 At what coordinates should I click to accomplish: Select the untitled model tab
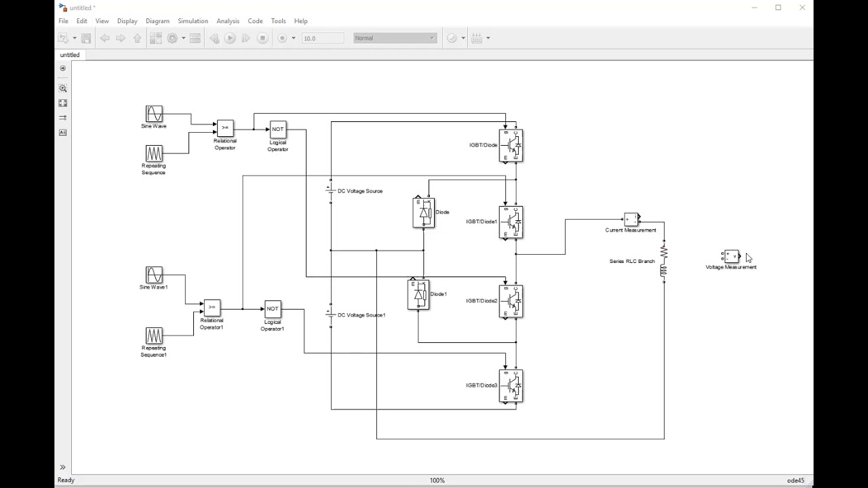pos(70,55)
